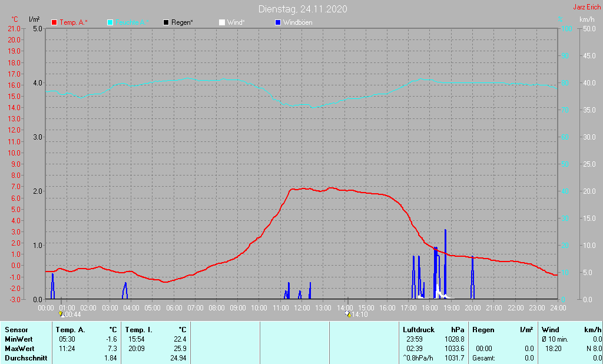Screen dimensions: 603x364
Task: Click the blue Windböen legend square
Action: point(278,22)
